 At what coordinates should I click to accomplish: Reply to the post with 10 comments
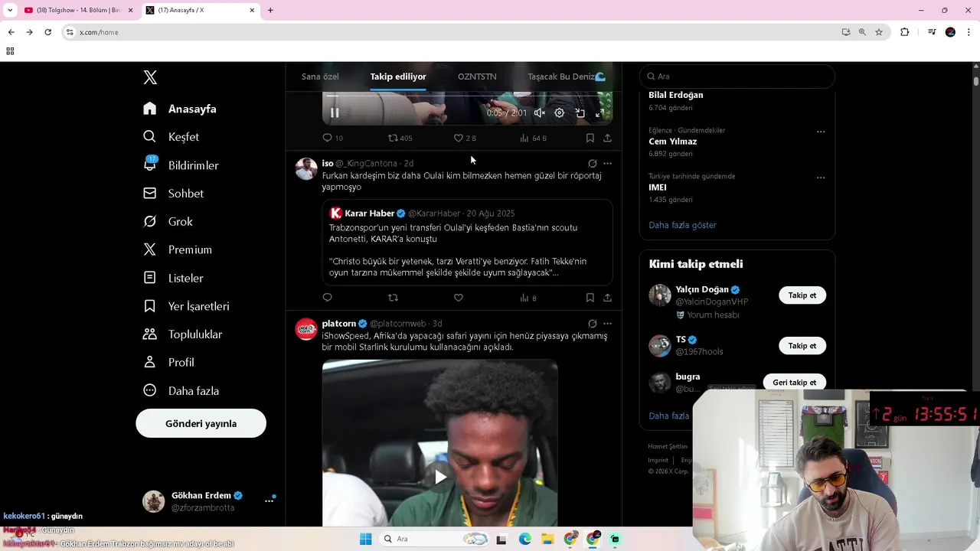pos(332,138)
